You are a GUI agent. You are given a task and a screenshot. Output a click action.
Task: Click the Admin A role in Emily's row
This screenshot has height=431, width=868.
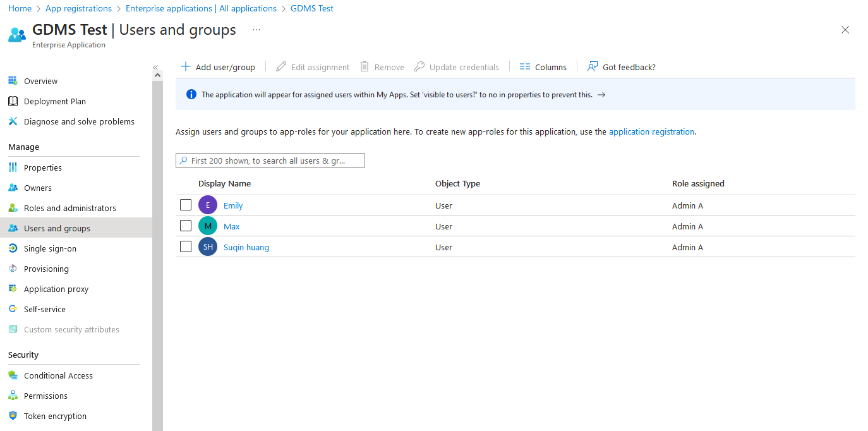(x=687, y=205)
